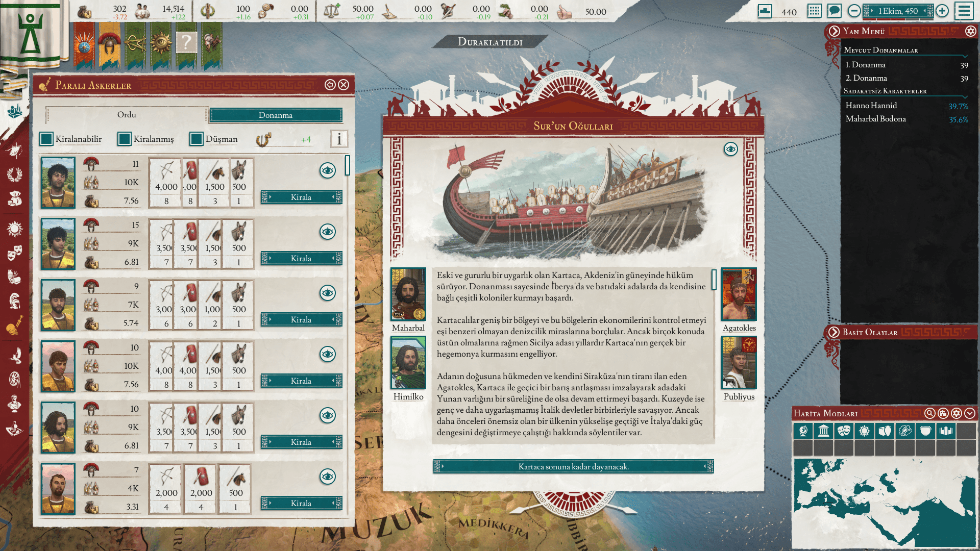Click the minimap of the Mediterranean
The image size is (980, 551).
[x=884, y=503]
